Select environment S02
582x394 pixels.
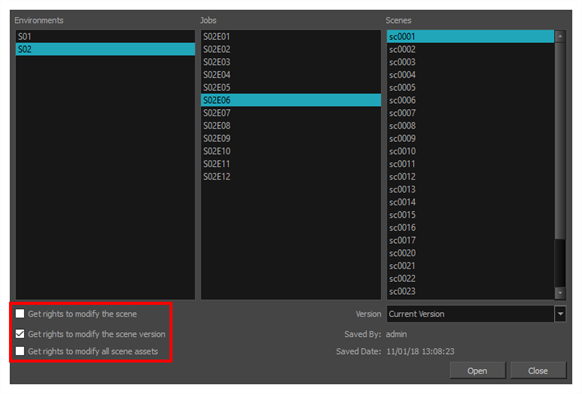(x=105, y=49)
